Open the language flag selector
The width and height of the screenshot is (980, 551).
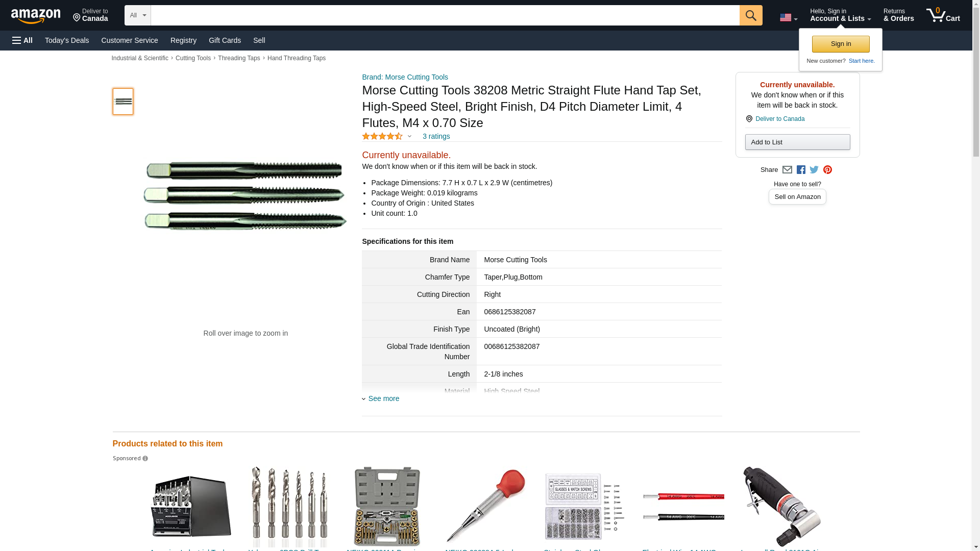pos(789,17)
